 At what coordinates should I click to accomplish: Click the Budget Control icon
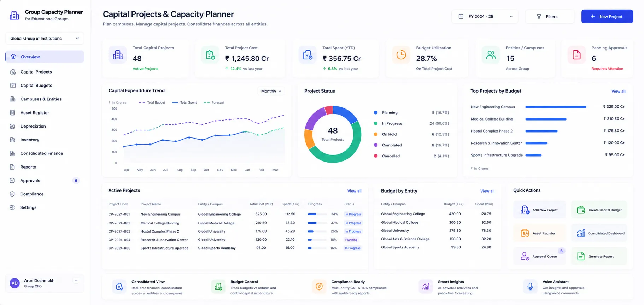pos(218,286)
